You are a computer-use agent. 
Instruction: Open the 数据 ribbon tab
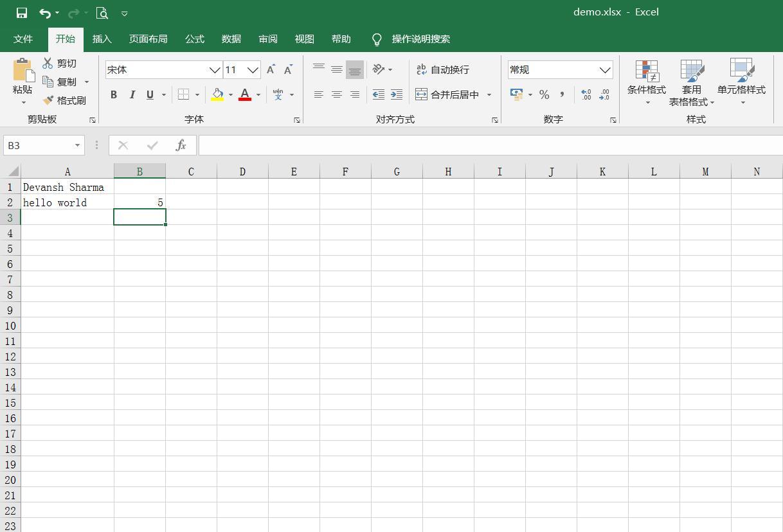pyautogui.click(x=231, y=39)
